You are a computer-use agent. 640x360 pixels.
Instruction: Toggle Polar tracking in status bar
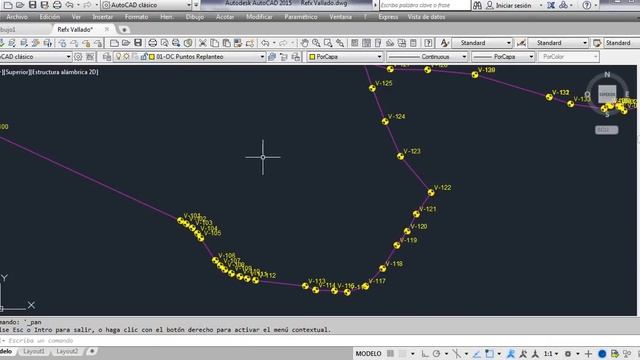point(436,353)
